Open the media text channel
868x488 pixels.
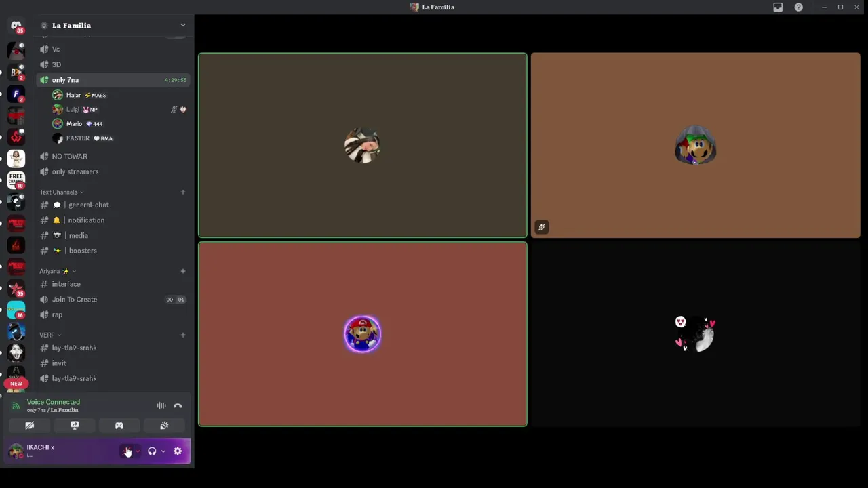click(112, 235)
